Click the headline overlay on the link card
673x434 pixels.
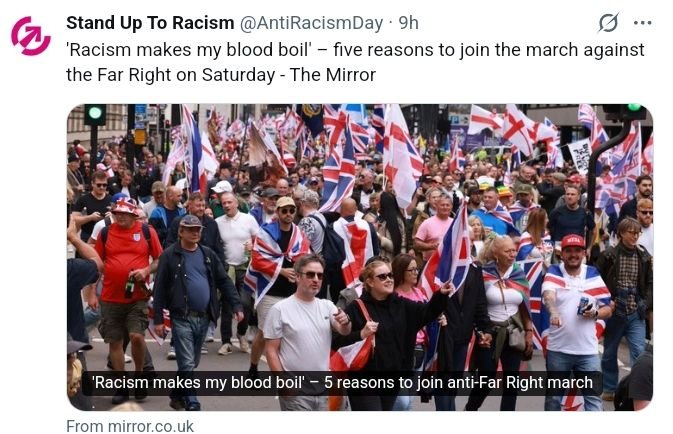click(x=343, y=382)
